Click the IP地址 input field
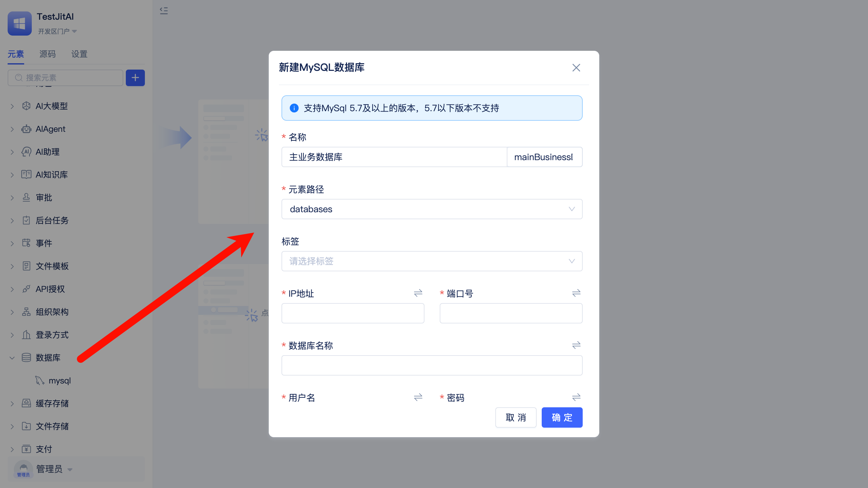The width and height of the screenshot is (868, 488). (353, 313)
